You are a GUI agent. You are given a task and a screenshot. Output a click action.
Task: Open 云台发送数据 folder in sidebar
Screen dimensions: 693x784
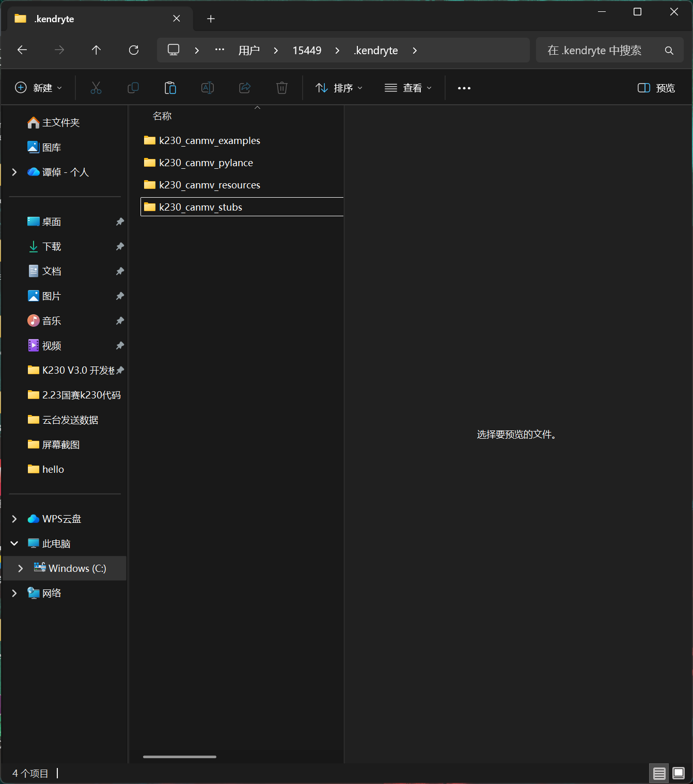pyautogui.click(x=63, y=420)
